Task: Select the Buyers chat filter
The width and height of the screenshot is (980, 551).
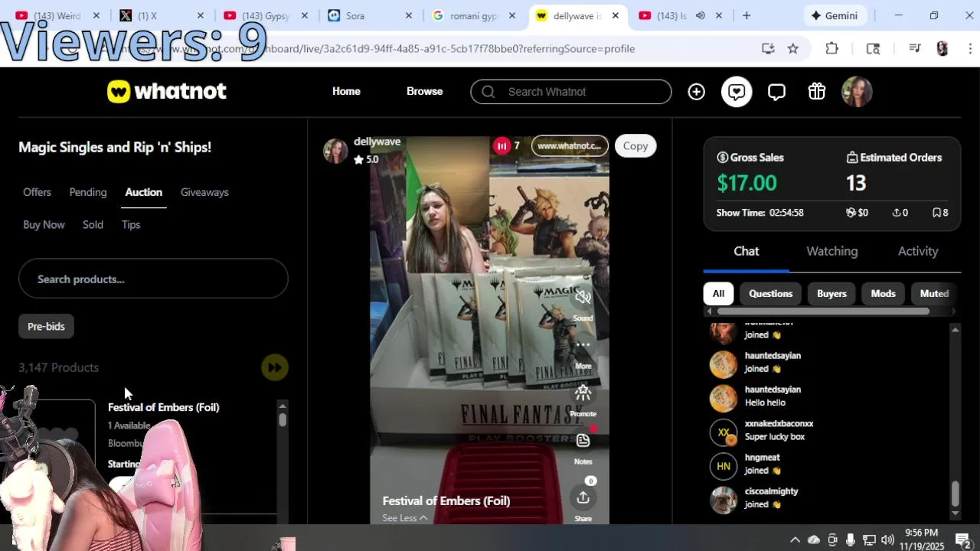Action: point(831,294)
